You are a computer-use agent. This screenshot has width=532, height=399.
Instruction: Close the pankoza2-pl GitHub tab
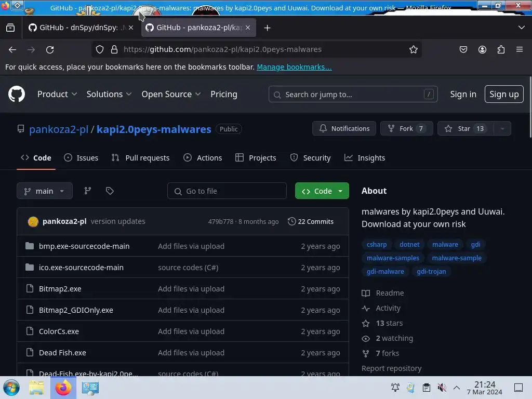(x=248, y=28)
